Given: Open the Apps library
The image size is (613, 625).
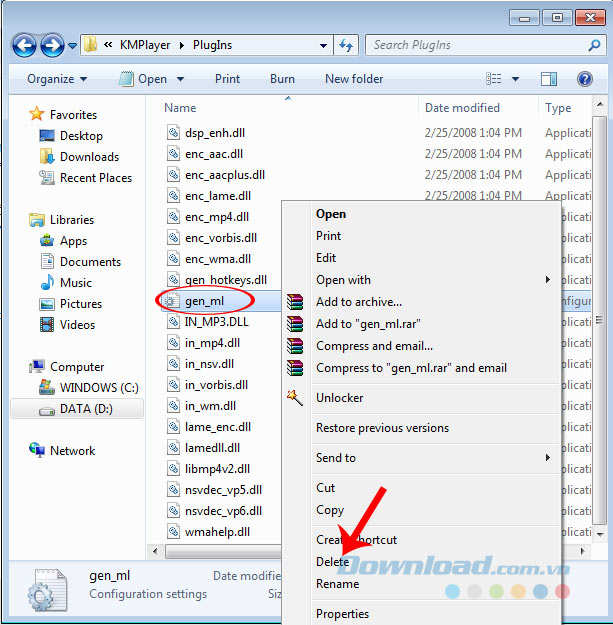Looking at the screenshot, I should 63,241.
